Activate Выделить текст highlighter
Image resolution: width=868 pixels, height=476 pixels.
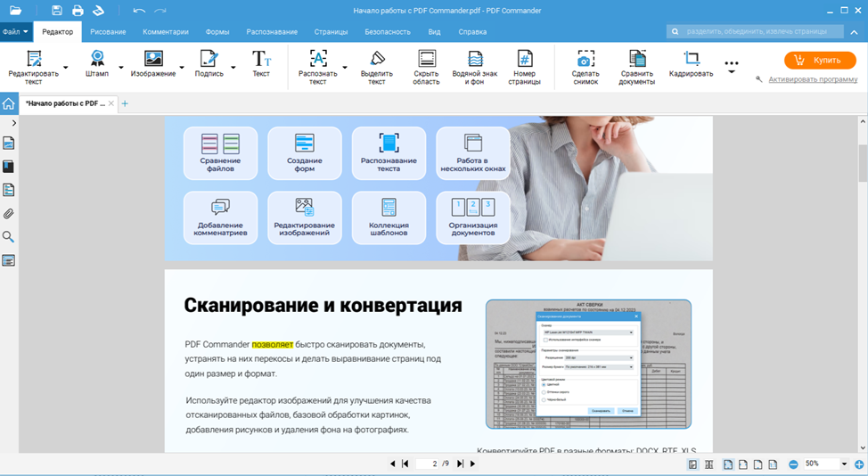click(376, 67)
